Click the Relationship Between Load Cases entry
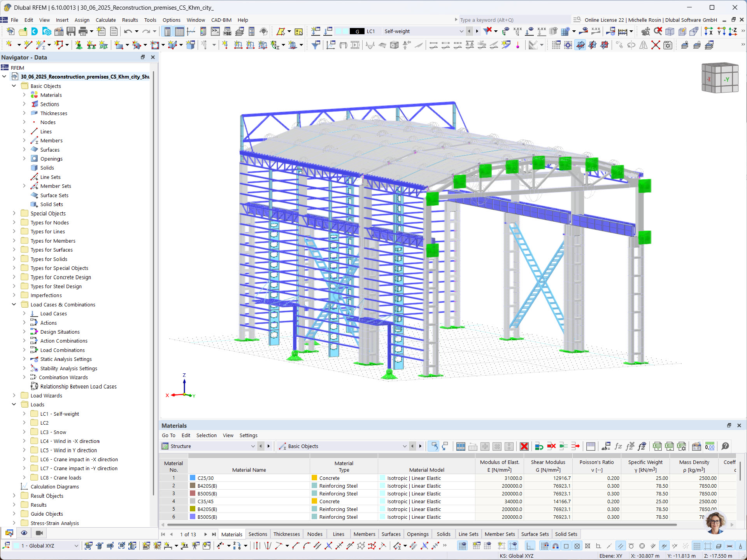Screen dimensions: 747x560 click(x=78, y=386)
